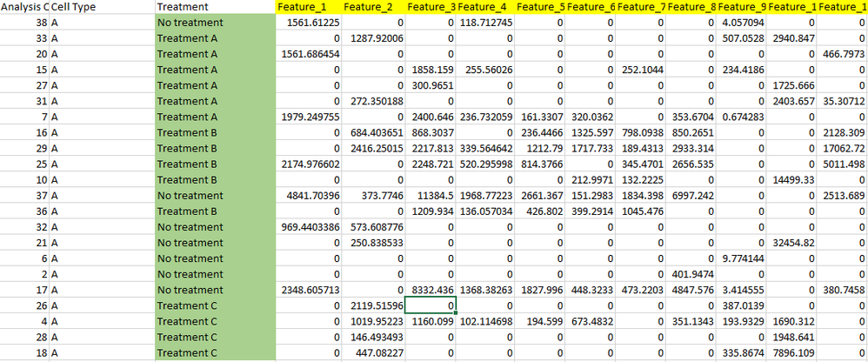Select cell containing 5011.498
868x362 pixels.
click(843, 164)
